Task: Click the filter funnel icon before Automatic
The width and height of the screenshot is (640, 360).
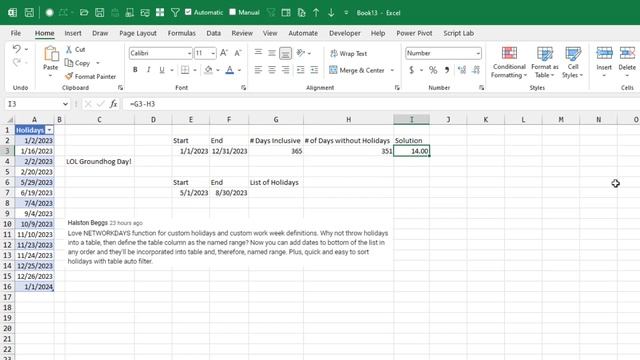Action: 175,13
